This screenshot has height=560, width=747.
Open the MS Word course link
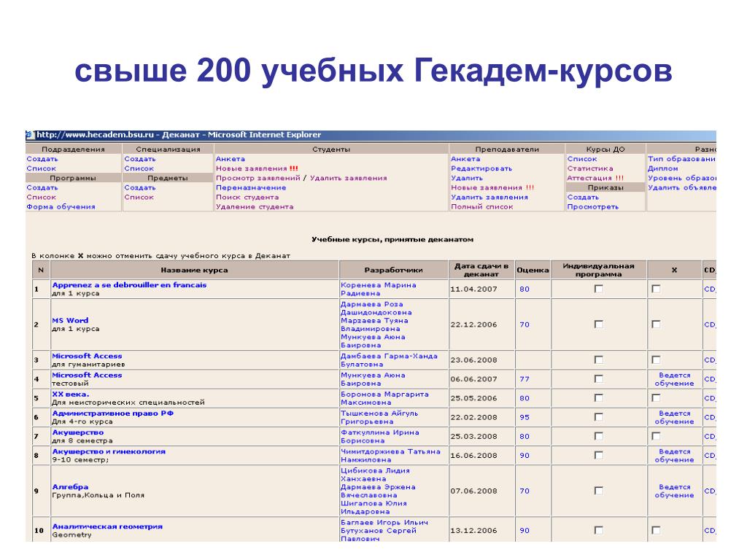point(71,321)
